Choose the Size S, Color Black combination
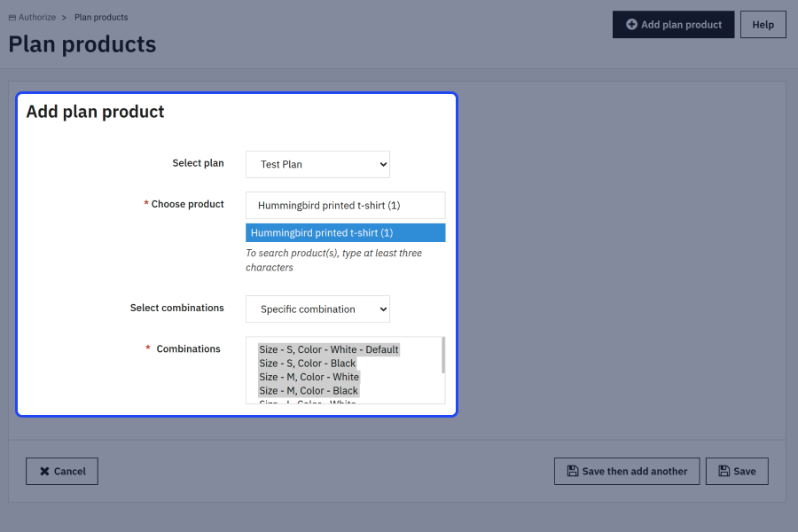Image resolution: width=798 pixels, height=532 pixels. tap(308, 364)
